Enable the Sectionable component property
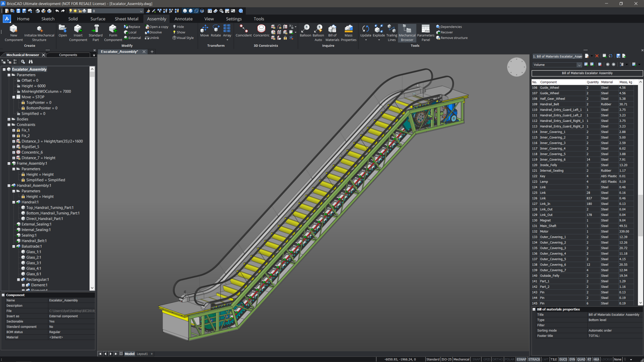This screenshot has width=644, height=362. point(71,321)
